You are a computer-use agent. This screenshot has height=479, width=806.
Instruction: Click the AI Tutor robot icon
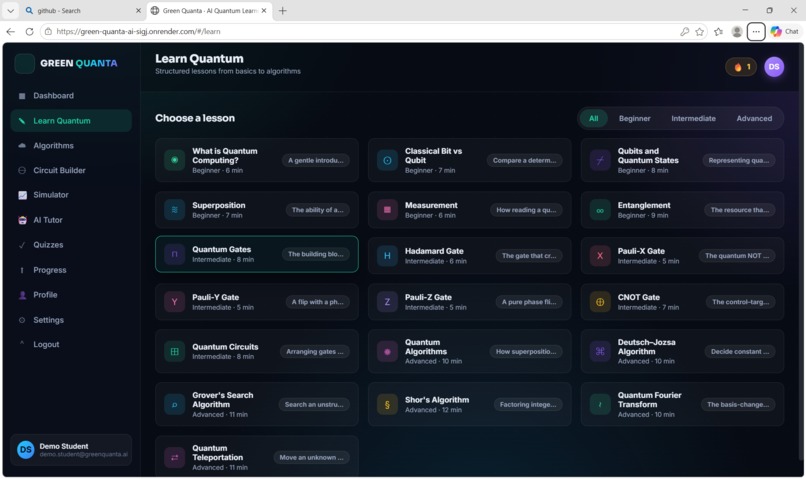[x=22, y=220]
